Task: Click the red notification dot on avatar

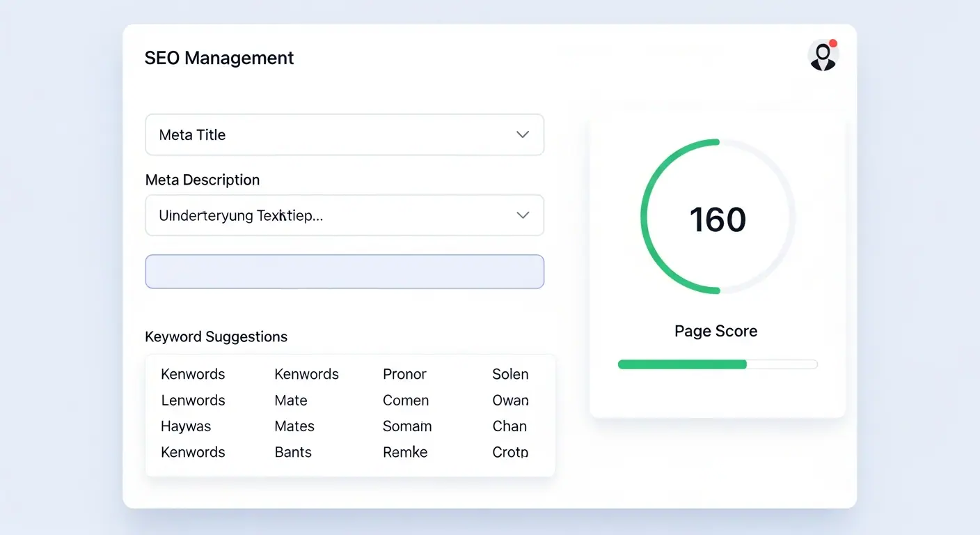Action: click(833, 42)
